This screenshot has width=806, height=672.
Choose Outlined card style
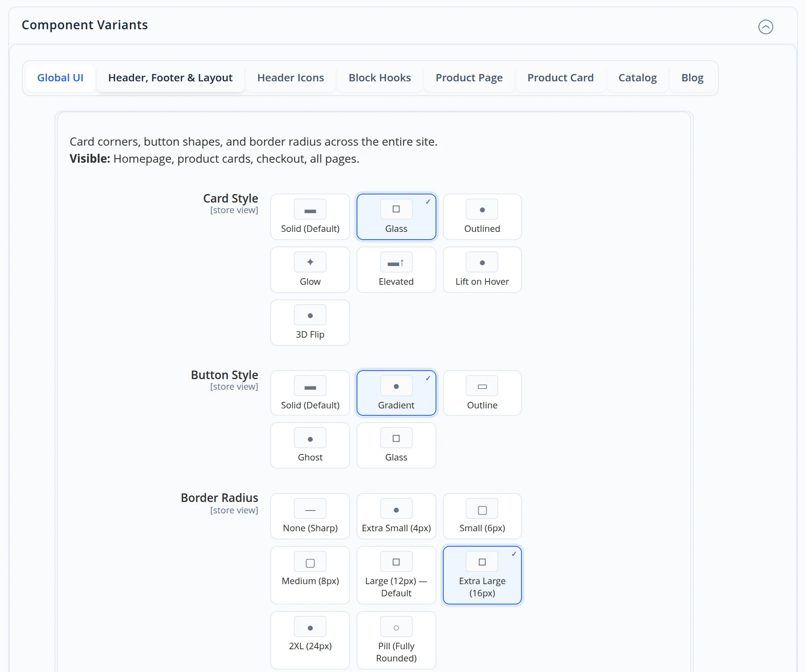coord(482,217)
